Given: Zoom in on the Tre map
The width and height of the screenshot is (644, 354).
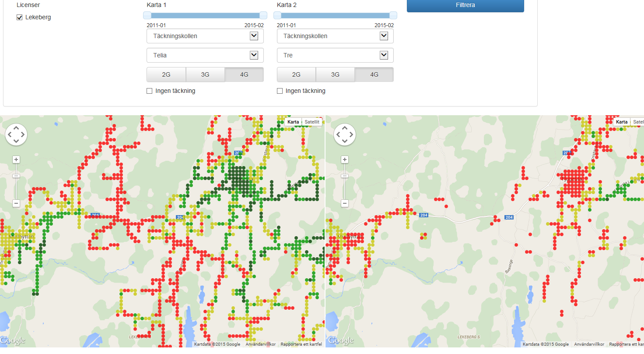Looking at the screenshot, I should pos(345,159).
